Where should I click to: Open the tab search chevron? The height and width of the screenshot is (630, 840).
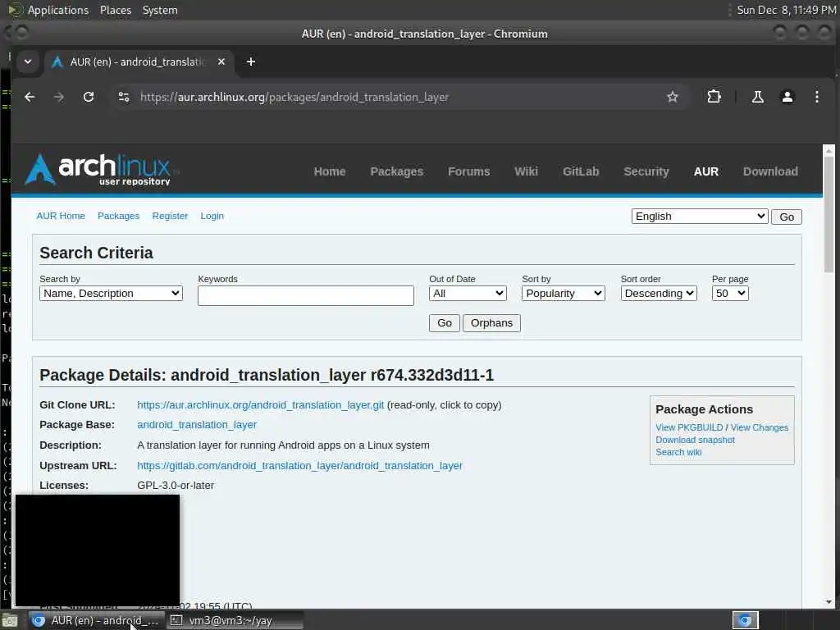coord(28,62)
